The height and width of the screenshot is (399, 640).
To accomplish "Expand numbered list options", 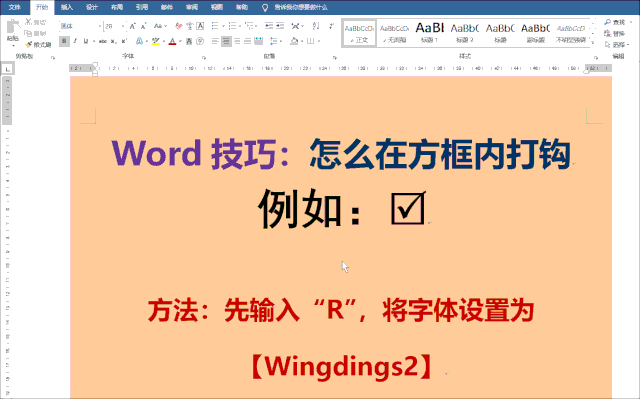I will pos(240,26).
